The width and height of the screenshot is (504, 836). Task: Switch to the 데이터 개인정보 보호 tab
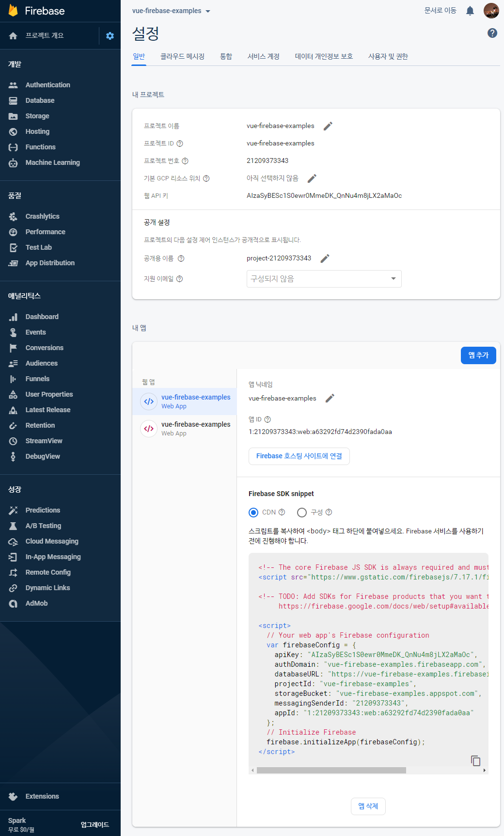point(324,56)
